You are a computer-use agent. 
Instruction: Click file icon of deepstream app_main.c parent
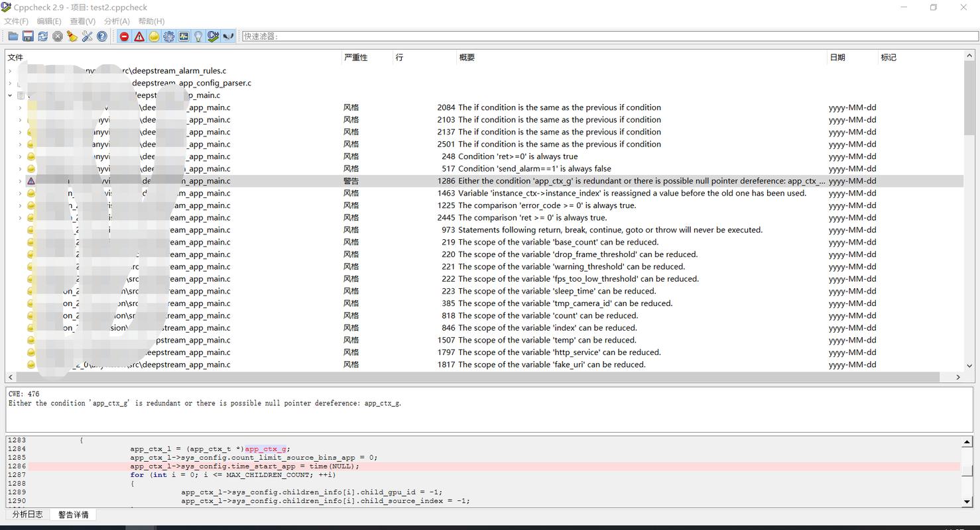(x=21, y=95)
